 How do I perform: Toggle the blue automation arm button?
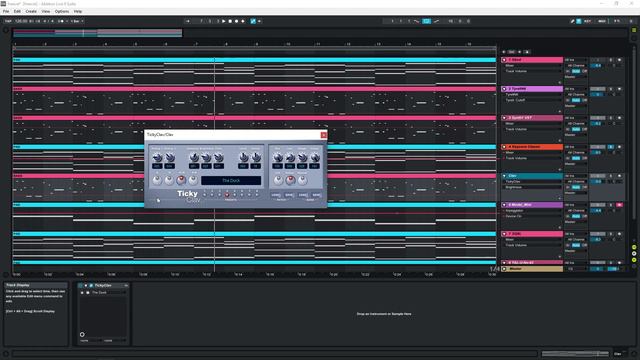click(253, 21)
